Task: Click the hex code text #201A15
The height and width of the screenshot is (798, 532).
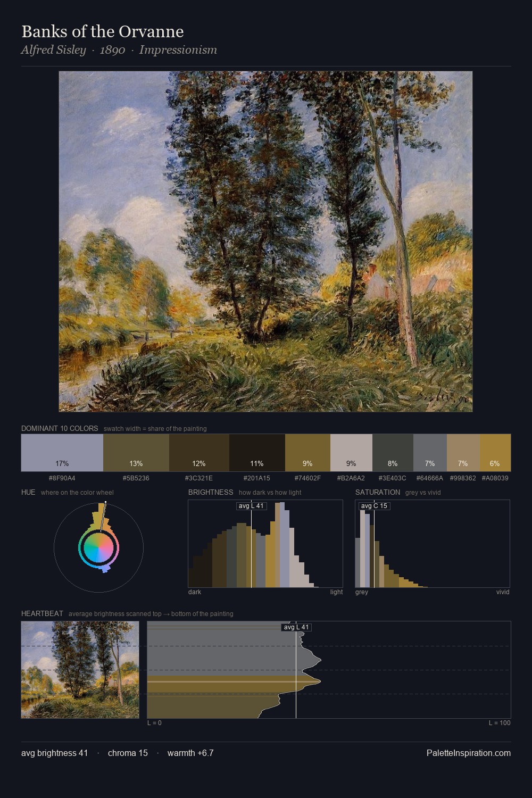Action: tap(257, 478)
